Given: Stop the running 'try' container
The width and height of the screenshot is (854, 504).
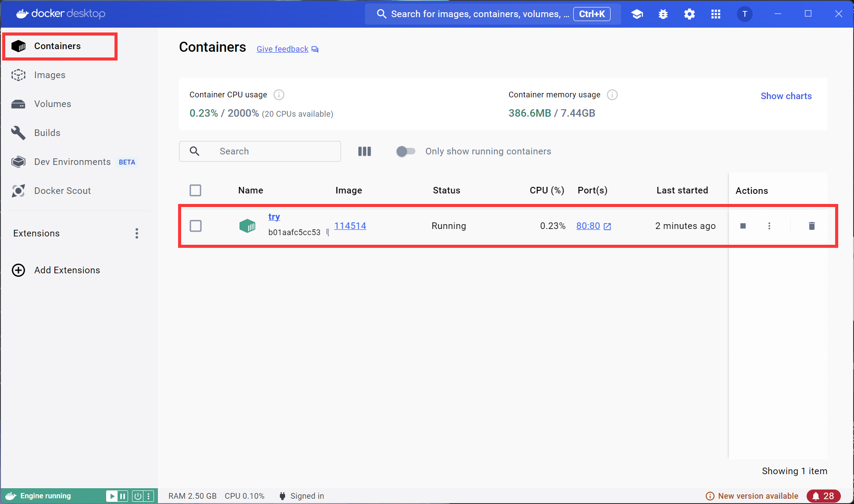Looking at the screenshot, I should (743, 226).
